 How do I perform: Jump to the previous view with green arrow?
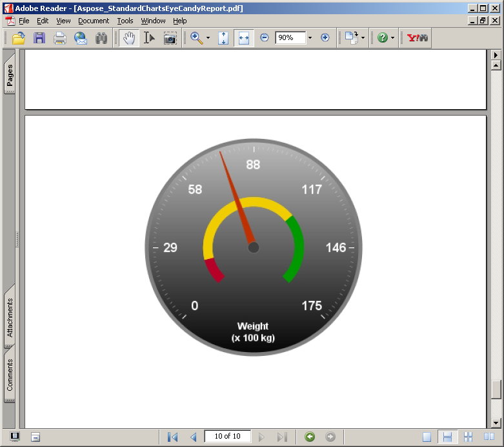click(310, 437)
